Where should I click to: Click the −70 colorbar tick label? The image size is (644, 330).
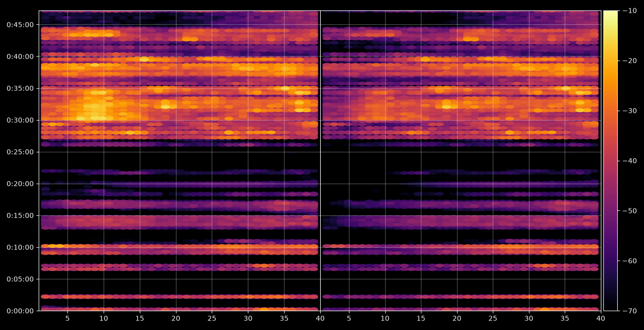tap(630, 311)
